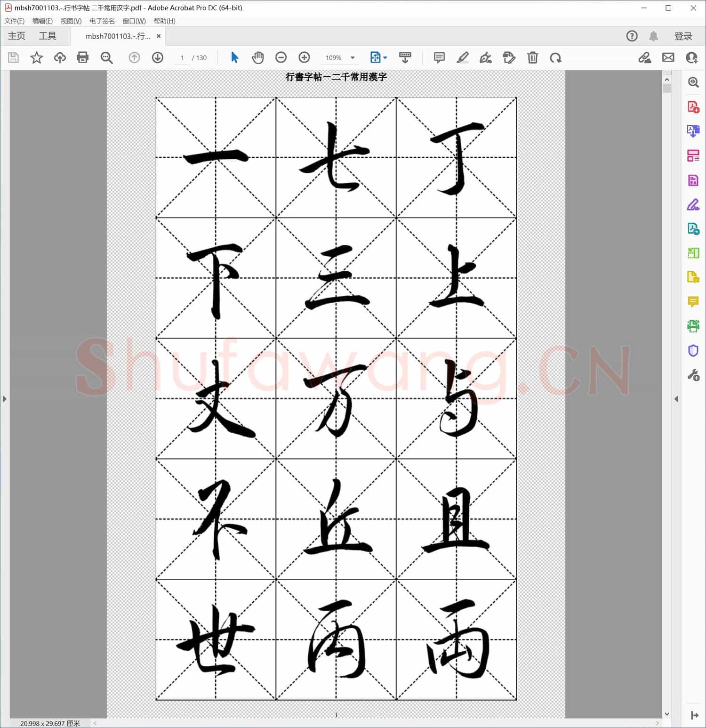The width and height of the screenshot is (706, 728).
Task: Click the 登录 sign-in button
Action: 683,36
